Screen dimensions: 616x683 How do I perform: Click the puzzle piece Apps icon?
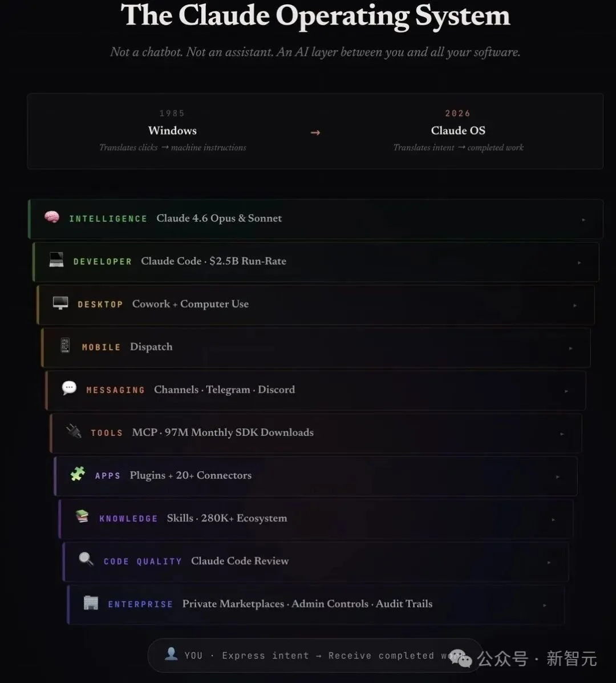[78, 474]
